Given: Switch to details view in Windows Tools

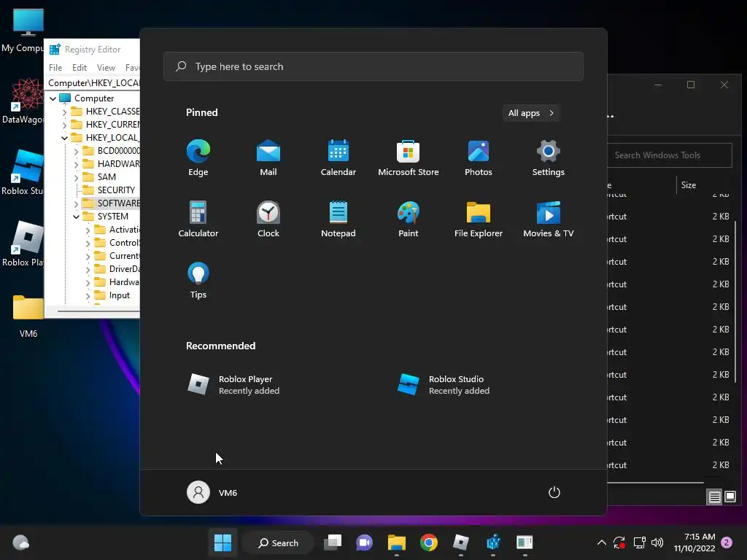Looking at the screenshot, I should pyautogui.click(x=714, y=497).
